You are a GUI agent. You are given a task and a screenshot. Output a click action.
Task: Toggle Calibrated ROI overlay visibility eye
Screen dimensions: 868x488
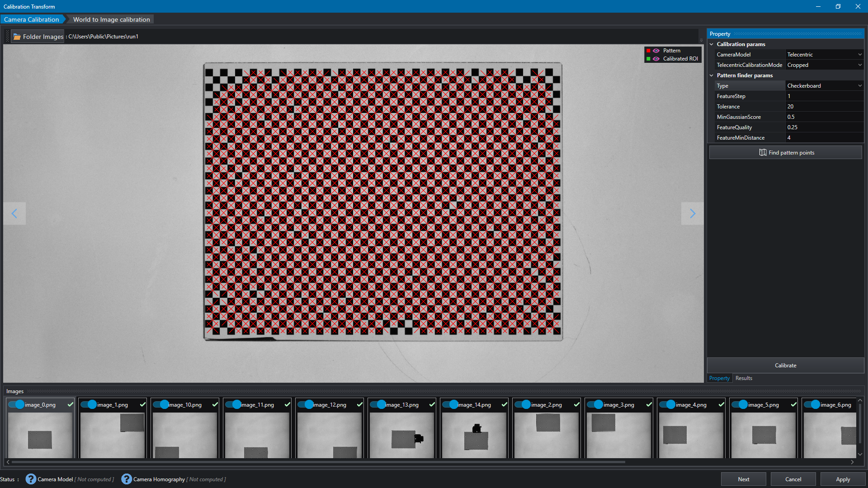[656, 59]
